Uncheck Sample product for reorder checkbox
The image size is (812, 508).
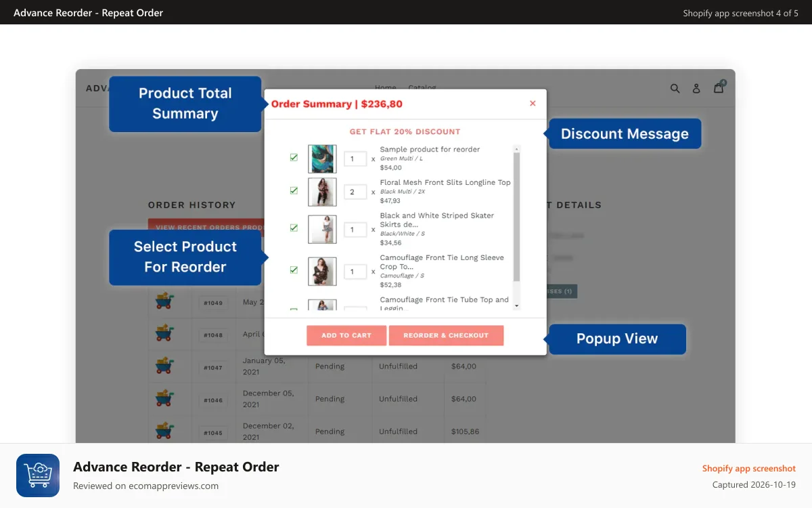(x=294, y=157)
